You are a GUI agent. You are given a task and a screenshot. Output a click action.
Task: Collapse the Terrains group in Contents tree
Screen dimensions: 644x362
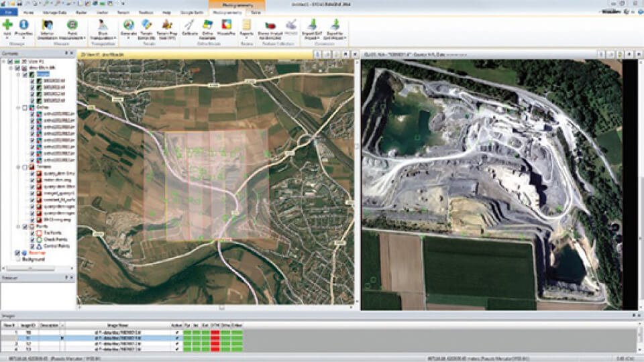[x=19, y=166]
